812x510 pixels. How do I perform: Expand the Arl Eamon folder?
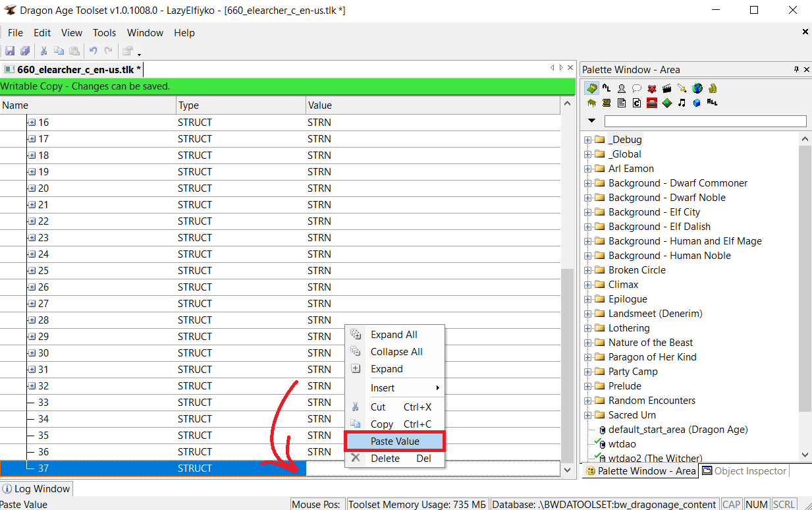[587, 169]
